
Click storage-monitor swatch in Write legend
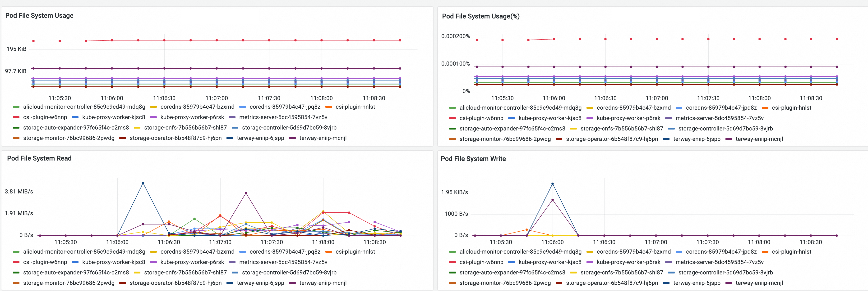pyautogui.click(x=452, y=283)
